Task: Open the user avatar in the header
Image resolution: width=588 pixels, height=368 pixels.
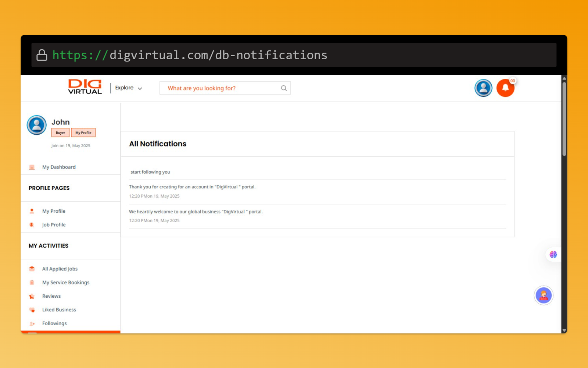Action: [x=483, y=88]
